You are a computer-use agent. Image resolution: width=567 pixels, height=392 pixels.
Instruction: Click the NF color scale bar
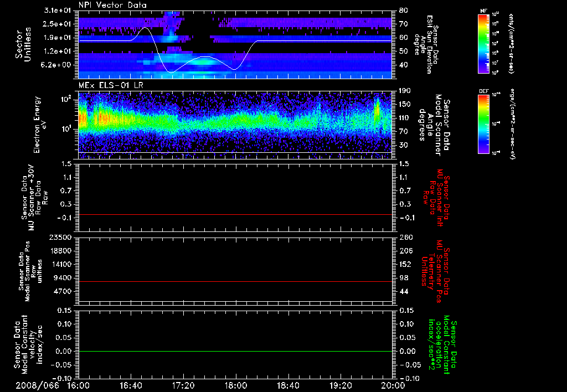pyautogui.click(x=484, y=44)
